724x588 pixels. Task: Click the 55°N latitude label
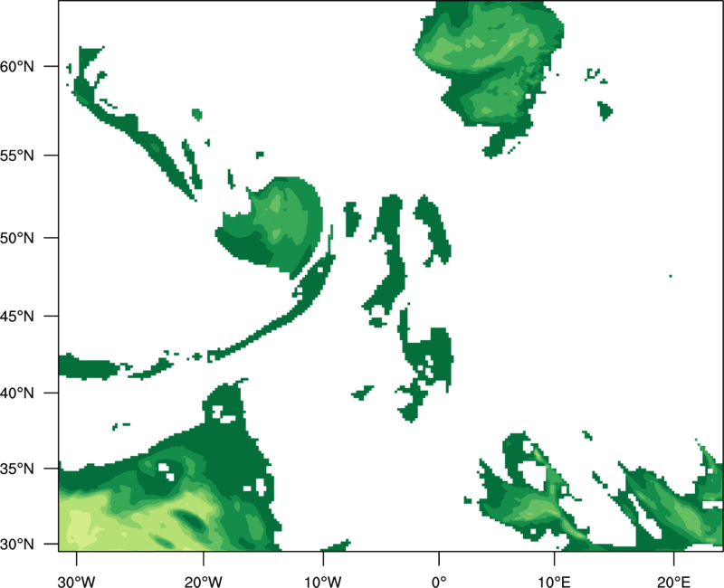click(17, 156)
